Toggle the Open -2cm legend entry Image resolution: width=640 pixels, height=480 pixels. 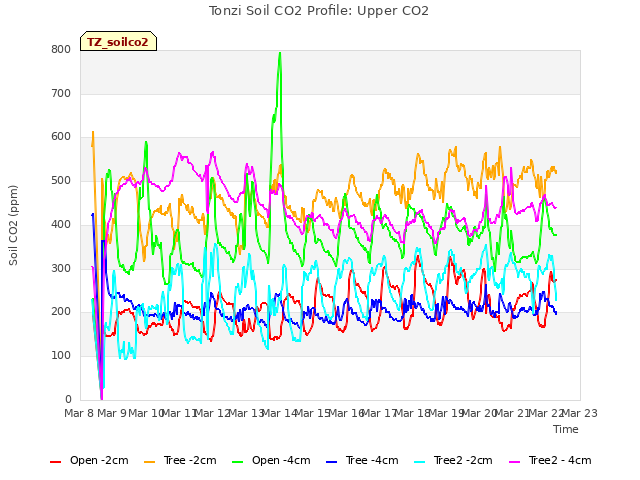click(x=89, y=460)
